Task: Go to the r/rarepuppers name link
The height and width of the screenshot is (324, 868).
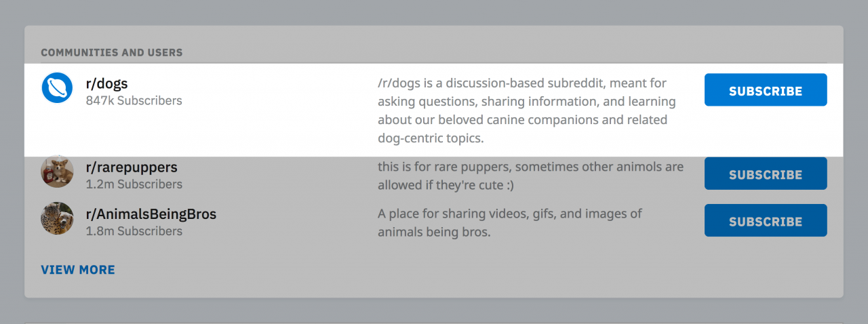Action: coord(132,167)
